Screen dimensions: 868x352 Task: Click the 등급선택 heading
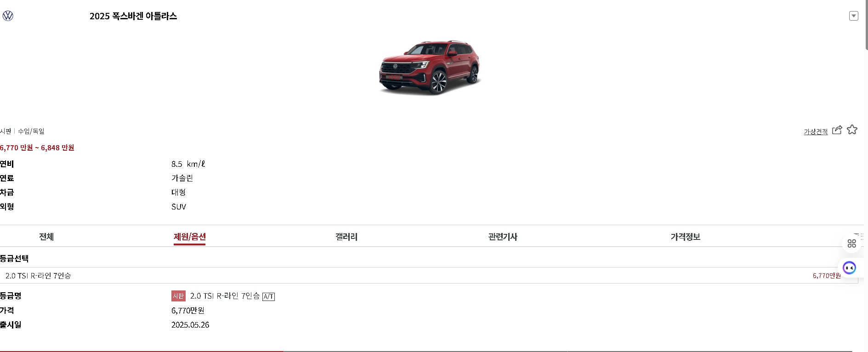pos(14,258)
